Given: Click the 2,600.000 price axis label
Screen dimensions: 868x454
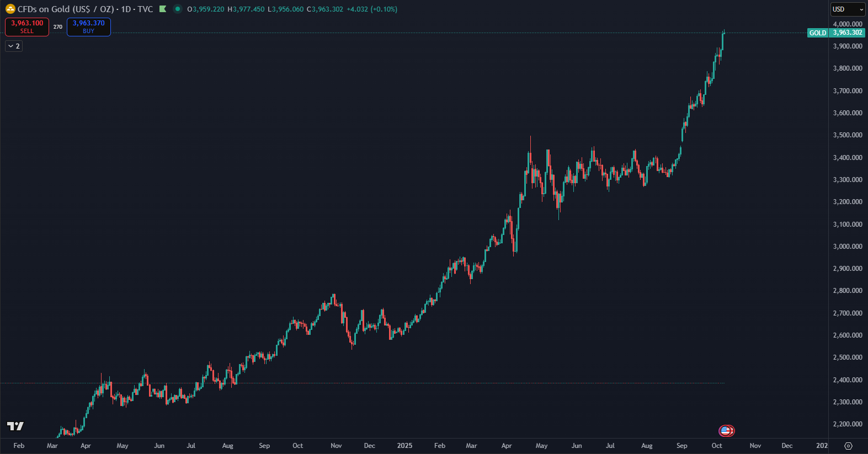Looking at the screenshot, I should click(x=848, y=335).
